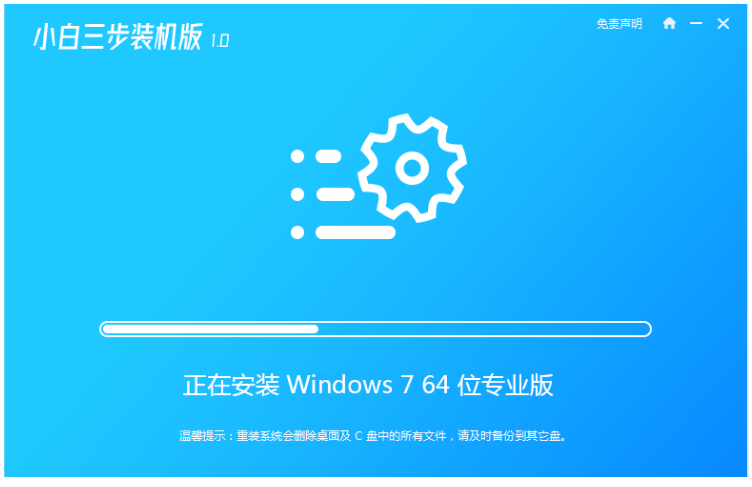Click the center hole of the gear

click(x=412, y=168)
